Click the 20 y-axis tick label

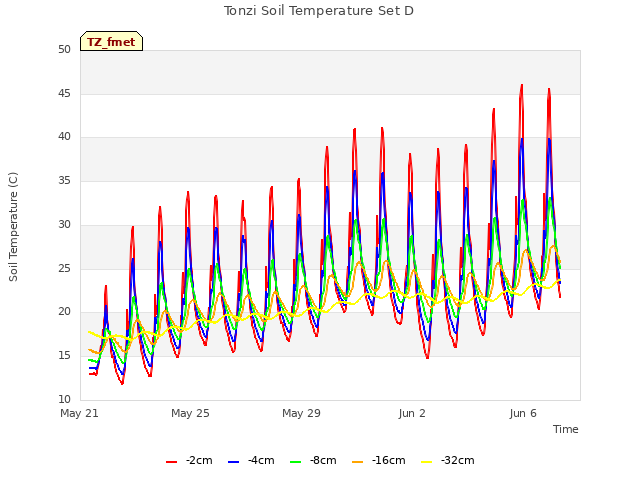(x=64, y=312)
